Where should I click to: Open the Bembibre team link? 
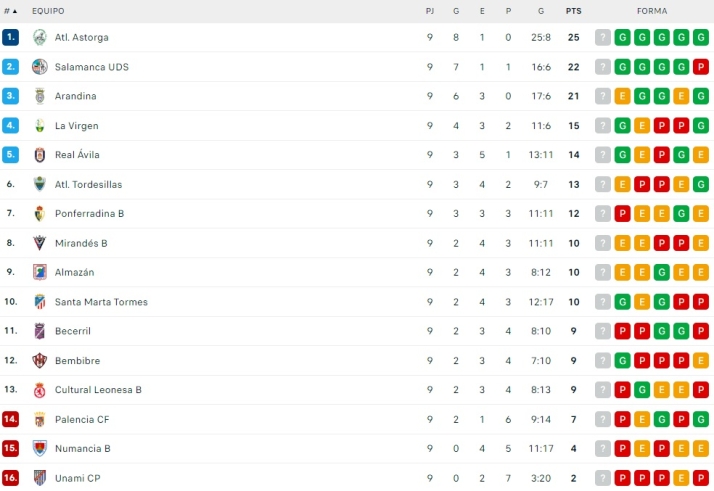click(x=77, y=361)
